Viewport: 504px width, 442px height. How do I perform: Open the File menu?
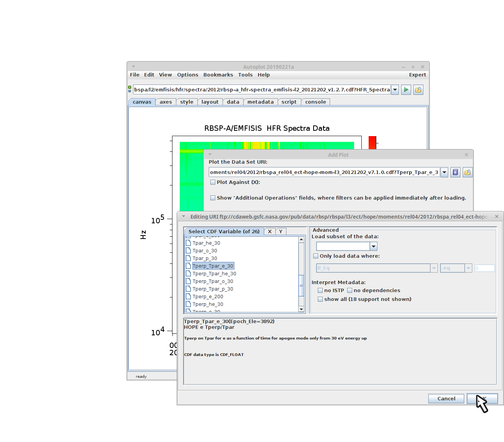click(x=135, y=75)
